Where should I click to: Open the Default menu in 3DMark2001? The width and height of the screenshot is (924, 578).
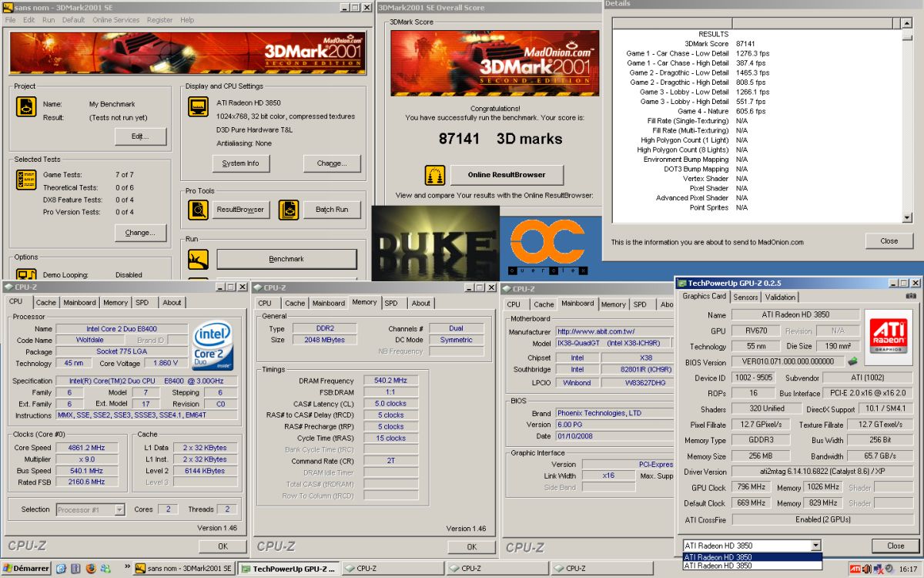tap(74, 20)
